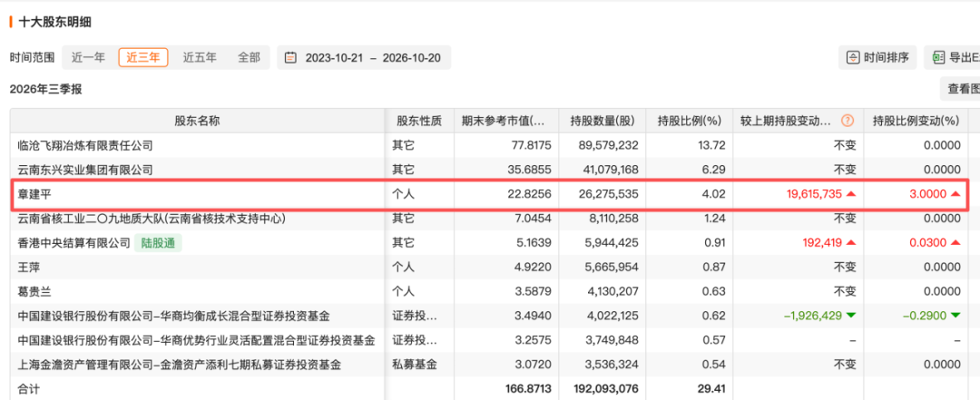Select the 近三年 time range tab
The width and height of the screenshot is (980, 400).
143,58
